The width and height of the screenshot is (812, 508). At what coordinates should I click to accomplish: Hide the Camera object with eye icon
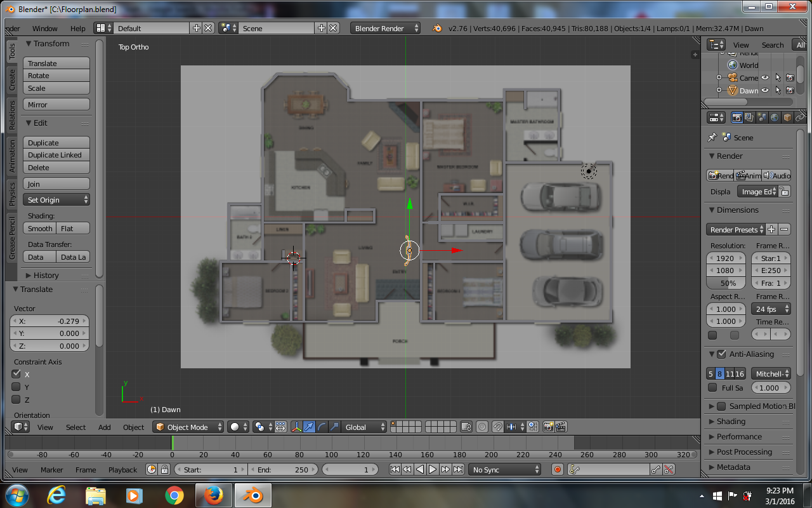(x=765, y=77)
